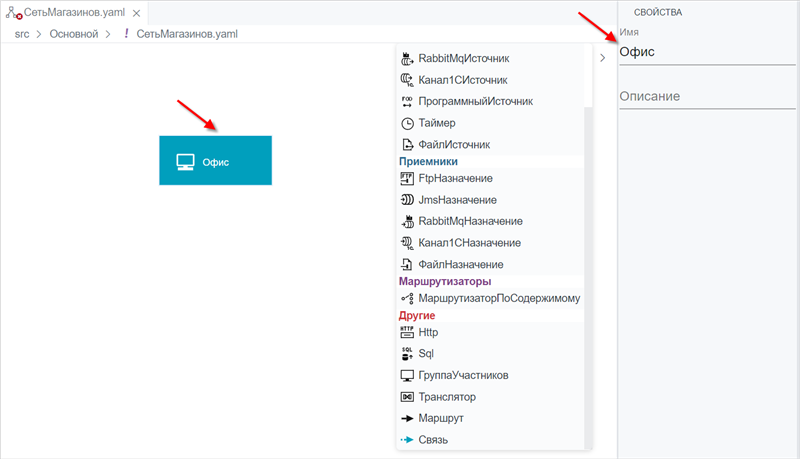Open СетьМагазинов.yaml breadcrumb segment

pyautogui.click(x=187, y=34)
